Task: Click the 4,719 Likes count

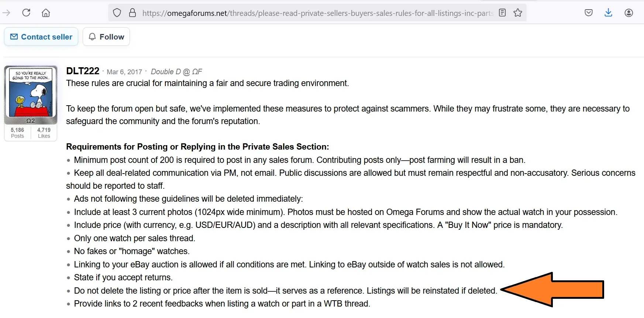Action: [x=44, y=133]
